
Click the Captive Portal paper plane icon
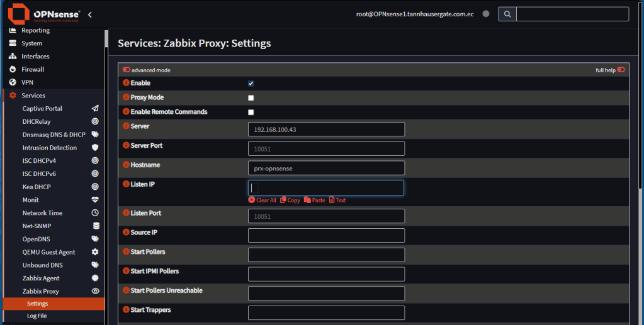pyautogui.click(x=95, y=109)
